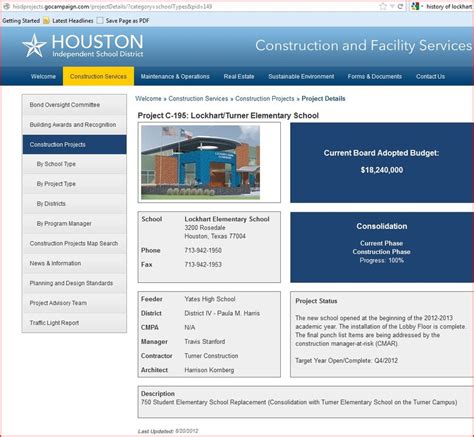Click the site identity globe icon

[x=6, y=6]
